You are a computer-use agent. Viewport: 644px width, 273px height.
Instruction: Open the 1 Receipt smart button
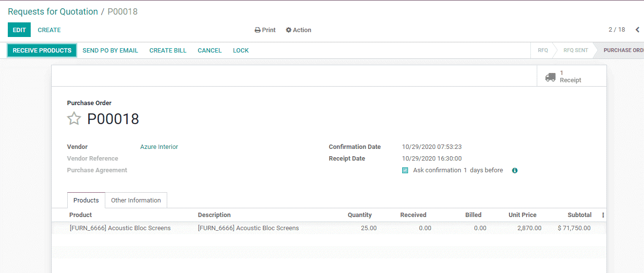[x=572, y=76]
